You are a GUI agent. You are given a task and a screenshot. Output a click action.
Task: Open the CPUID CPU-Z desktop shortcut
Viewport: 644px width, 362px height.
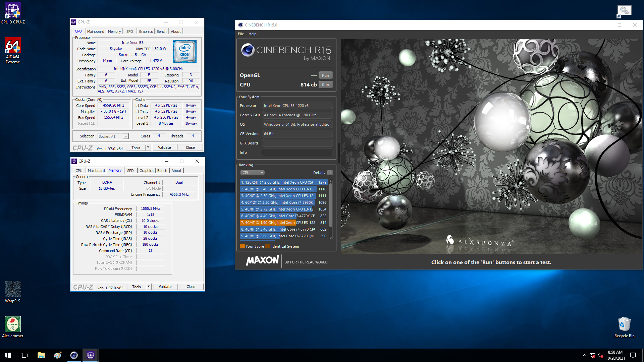13,13
